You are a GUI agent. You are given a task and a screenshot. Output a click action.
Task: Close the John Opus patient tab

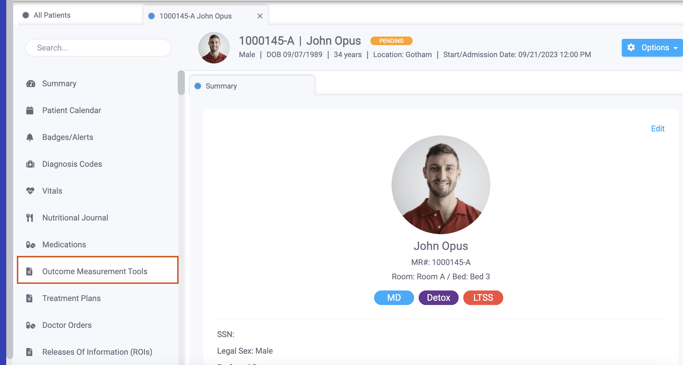point(260,16)
